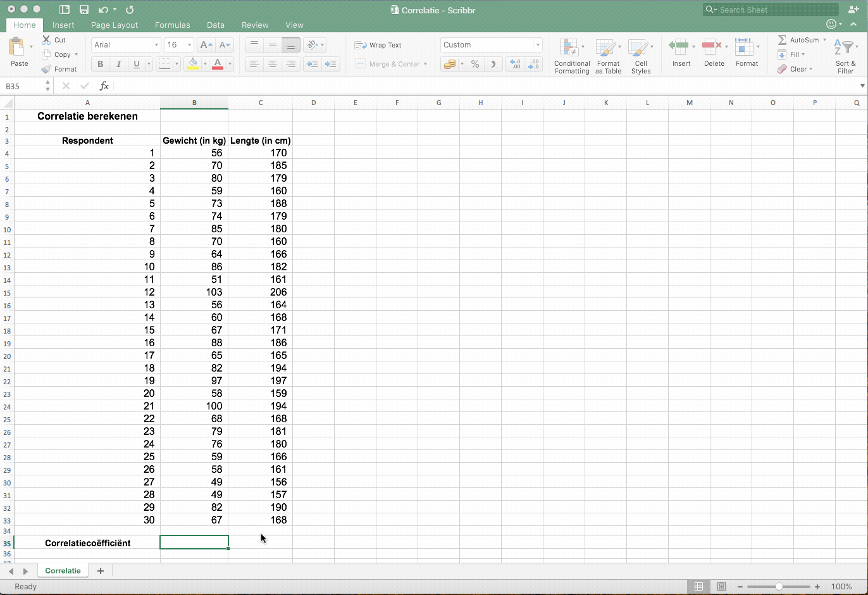This screenshot has width=868, height=595.
Task: Open the Formulas ribbon tab
Action: [173, 25]
